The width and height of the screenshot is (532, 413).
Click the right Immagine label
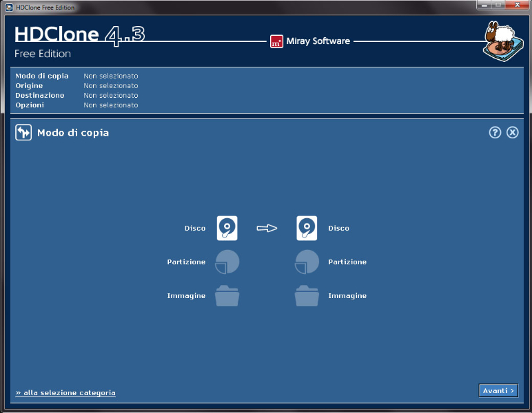[x=347, y=296]
